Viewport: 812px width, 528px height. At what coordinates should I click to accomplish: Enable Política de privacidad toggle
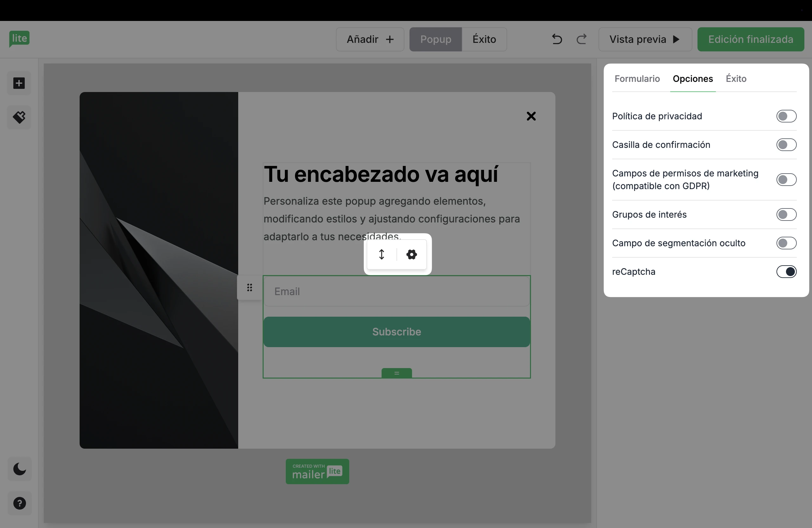[786, 116]
